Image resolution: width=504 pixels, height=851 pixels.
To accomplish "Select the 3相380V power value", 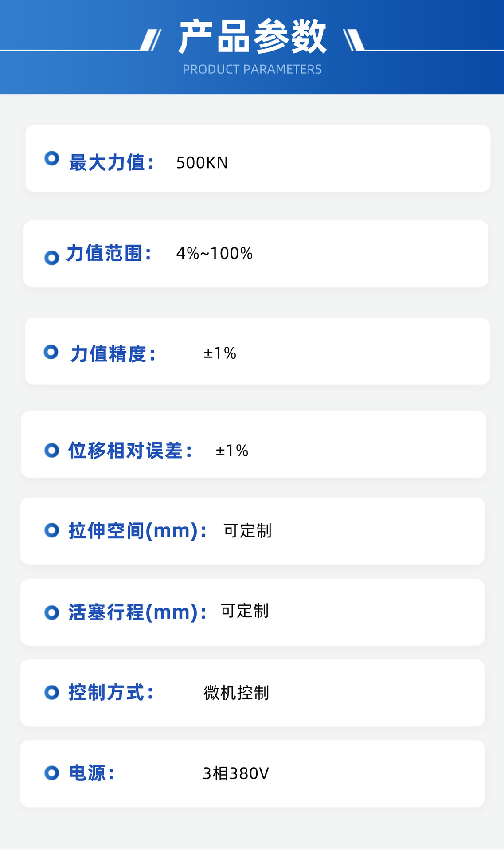I will [x=236, y=773].
